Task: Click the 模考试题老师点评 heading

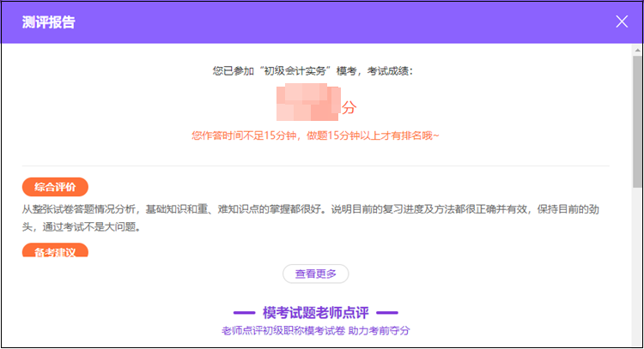Action: (315, 312)
